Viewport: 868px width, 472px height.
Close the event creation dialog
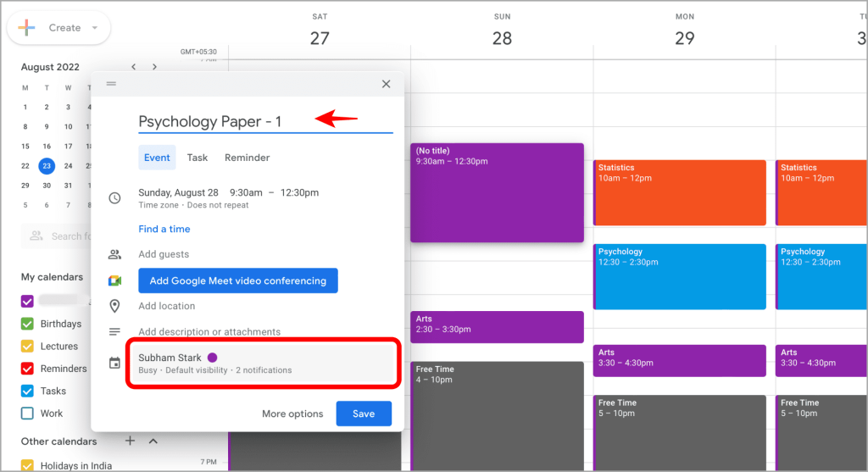click(x=386, y=84)
